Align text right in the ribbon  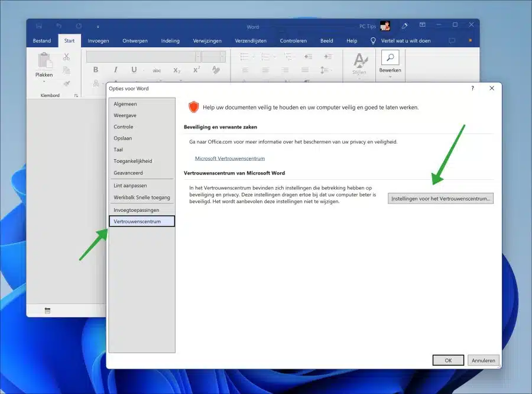(x=285, y=70)
